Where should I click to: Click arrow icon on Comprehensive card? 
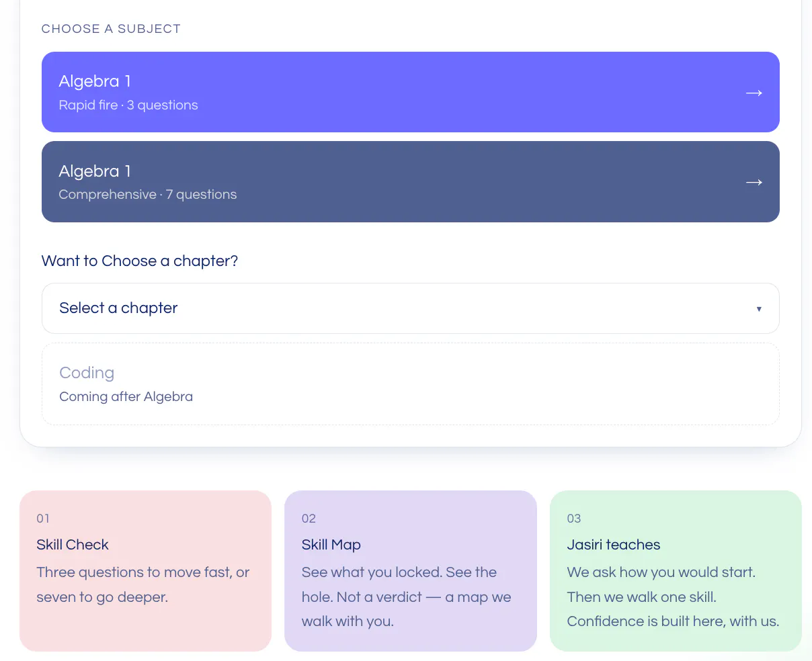pos(754,182)
